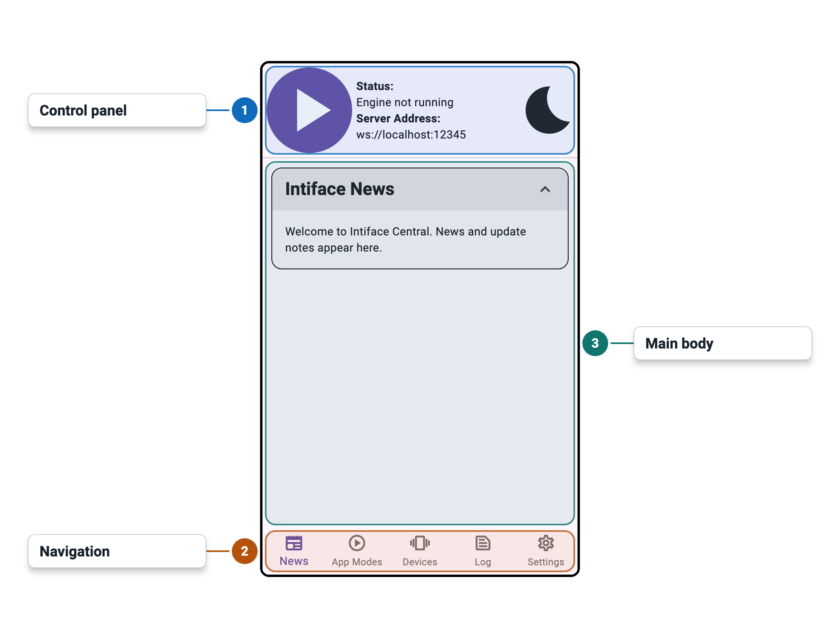Open the News tab icon

(294, 543)
